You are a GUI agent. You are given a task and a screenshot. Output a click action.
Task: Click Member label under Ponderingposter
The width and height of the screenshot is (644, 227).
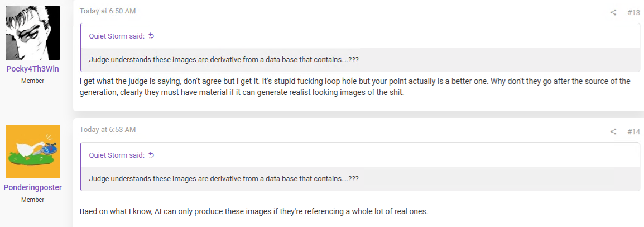tap(33, 200)
